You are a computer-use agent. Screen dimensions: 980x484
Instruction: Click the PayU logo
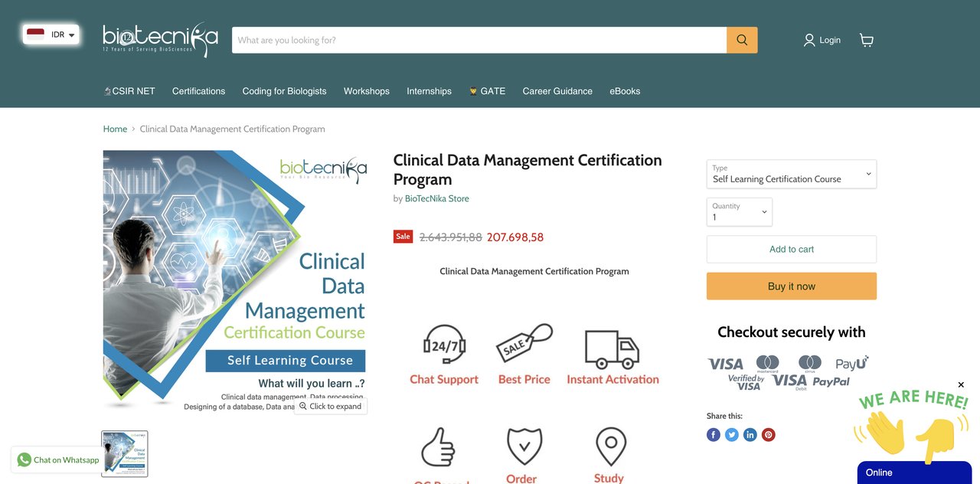coord(851,363)
